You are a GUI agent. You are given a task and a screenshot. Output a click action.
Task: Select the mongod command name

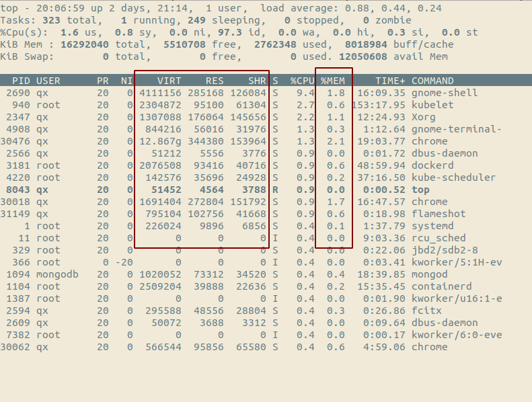point(430,274)
